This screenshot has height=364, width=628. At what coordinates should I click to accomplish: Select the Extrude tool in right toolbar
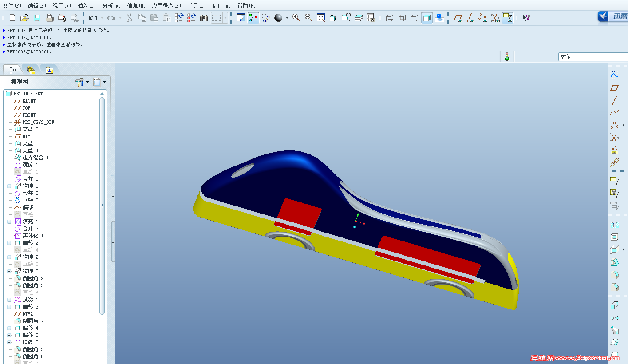point(614,305)
